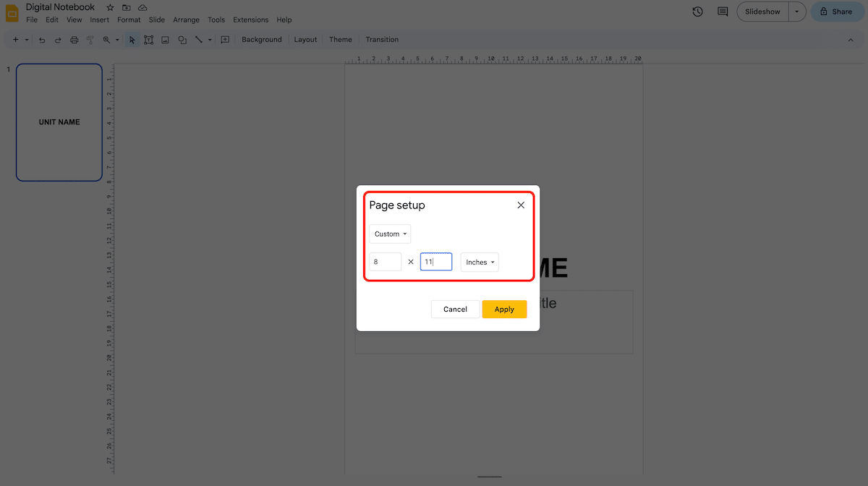The width and height of the screenshot is (868, 486).
Task: Select the text box tool
Action: click(x=148, y=40)
